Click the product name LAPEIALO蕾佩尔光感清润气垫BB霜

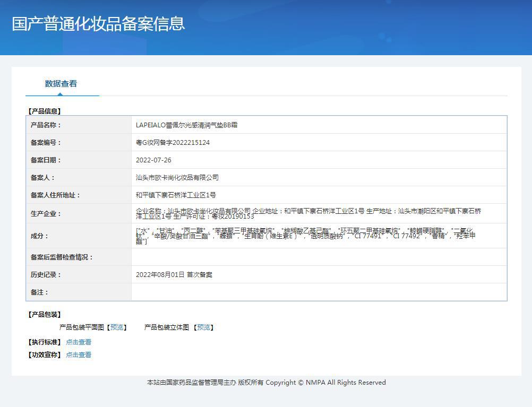point(186,125)
